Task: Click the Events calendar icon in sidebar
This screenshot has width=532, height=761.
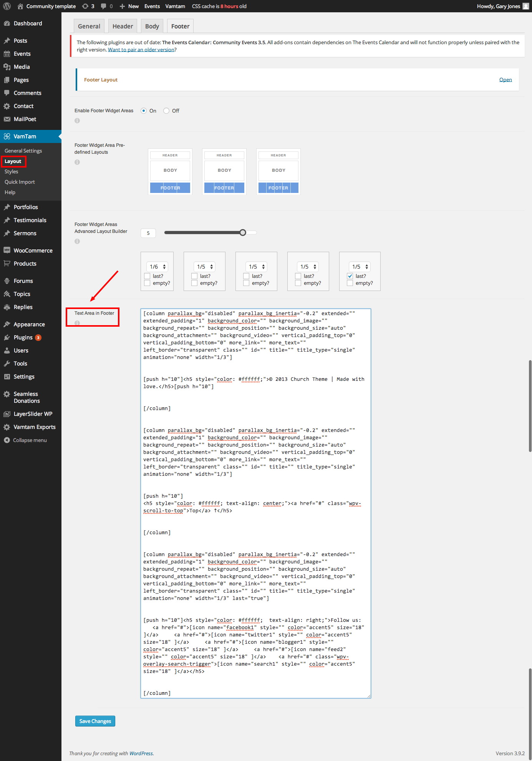Action: coord(7,54)
